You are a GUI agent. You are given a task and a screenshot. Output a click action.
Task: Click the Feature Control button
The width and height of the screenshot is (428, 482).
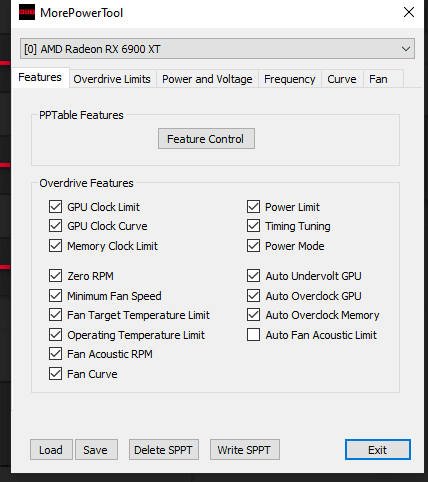pos(206,139)
